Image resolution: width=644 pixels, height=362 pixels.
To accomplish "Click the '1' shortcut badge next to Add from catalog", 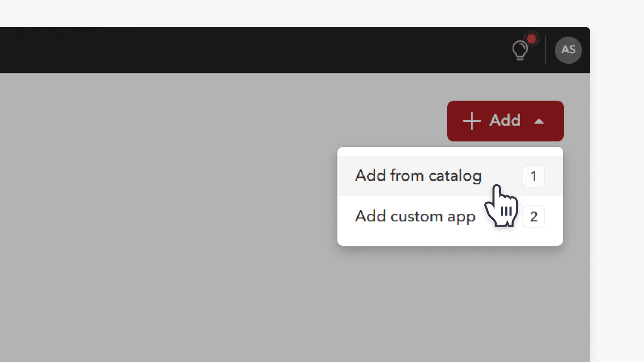I will pyautogui.click(x=534, y=176).
